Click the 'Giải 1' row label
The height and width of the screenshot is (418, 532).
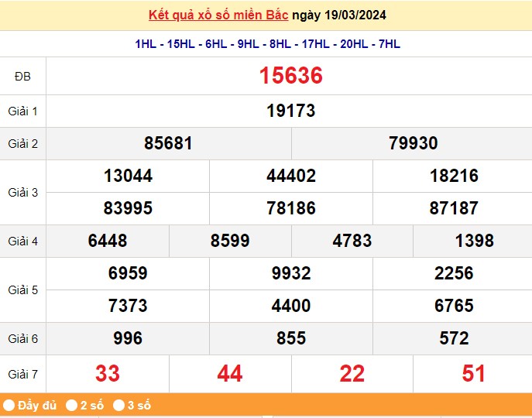pyautogui.click(x=22, y=111)
